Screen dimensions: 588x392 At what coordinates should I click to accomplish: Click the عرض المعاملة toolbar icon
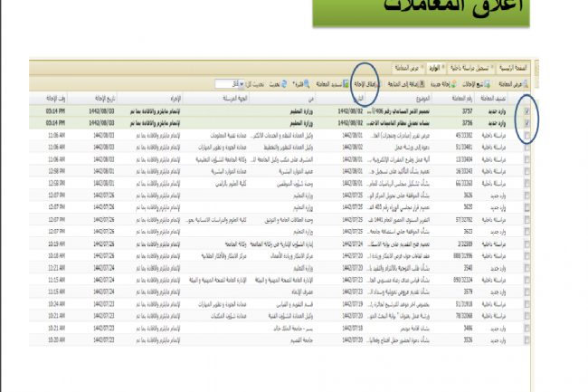click(526, 84)
